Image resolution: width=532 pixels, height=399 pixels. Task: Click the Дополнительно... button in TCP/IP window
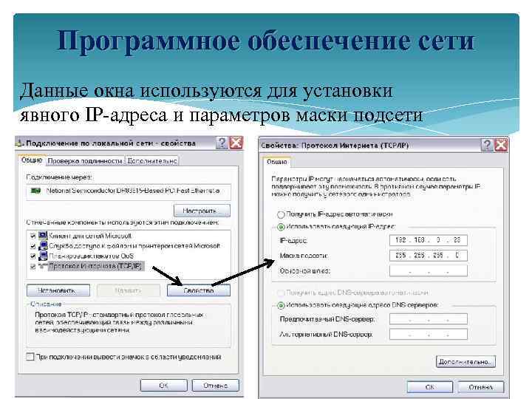tap(465, 361)
